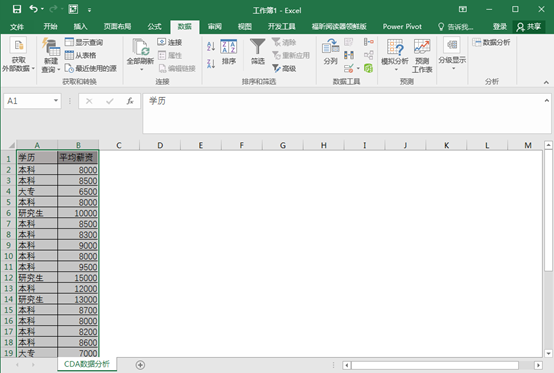Select column C header
This screenshot has width=554, height=373.
(119, 145)
